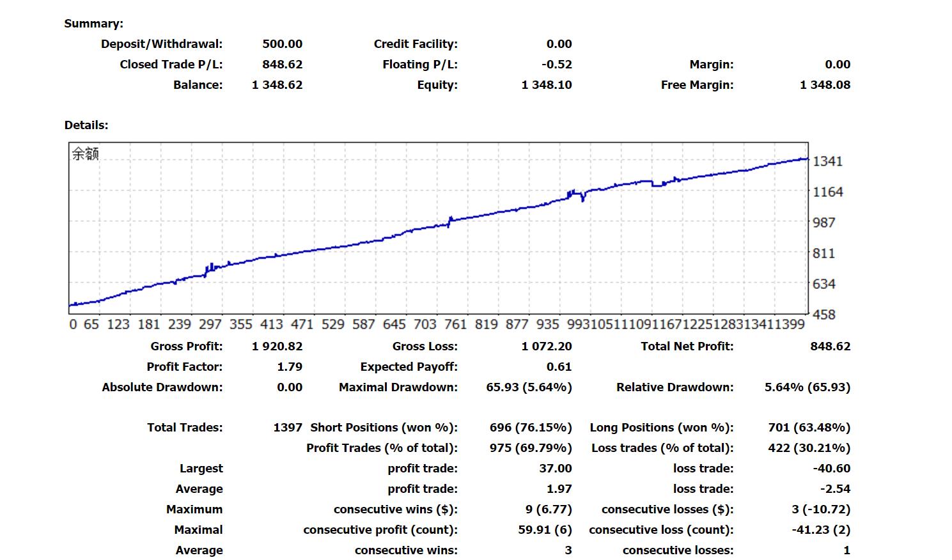Click the Credit Facility label
The image size is (952, 560).
point(416,44)
